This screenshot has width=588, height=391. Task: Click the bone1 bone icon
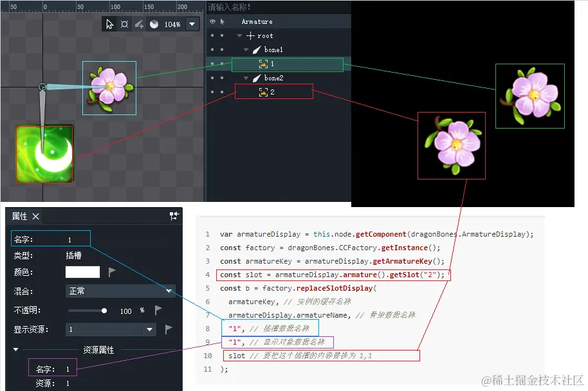click(x=257, y=50)
